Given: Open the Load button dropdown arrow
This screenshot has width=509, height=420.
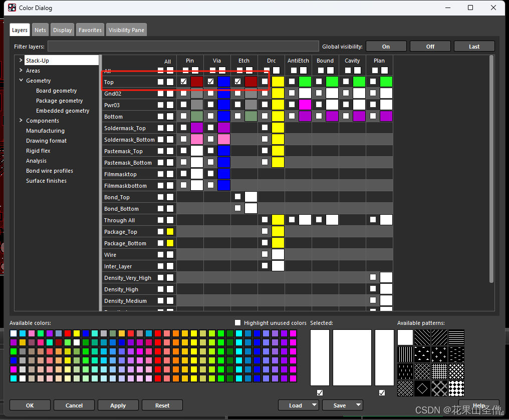Looking at the screenshot, I should click(314, 405).
